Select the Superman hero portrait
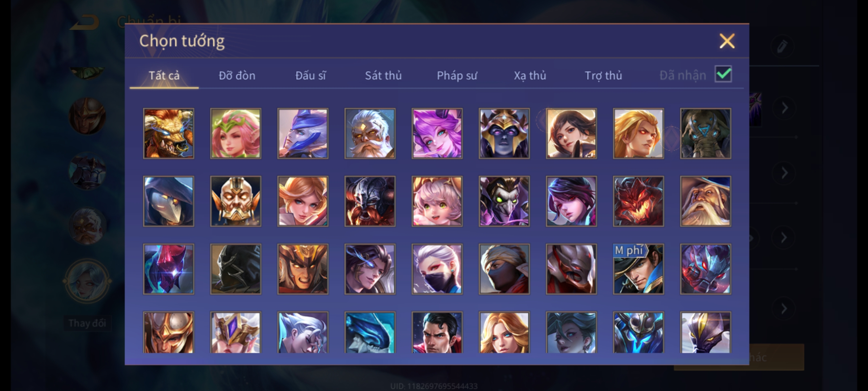 pyautogui.click(x=437, y=332)
